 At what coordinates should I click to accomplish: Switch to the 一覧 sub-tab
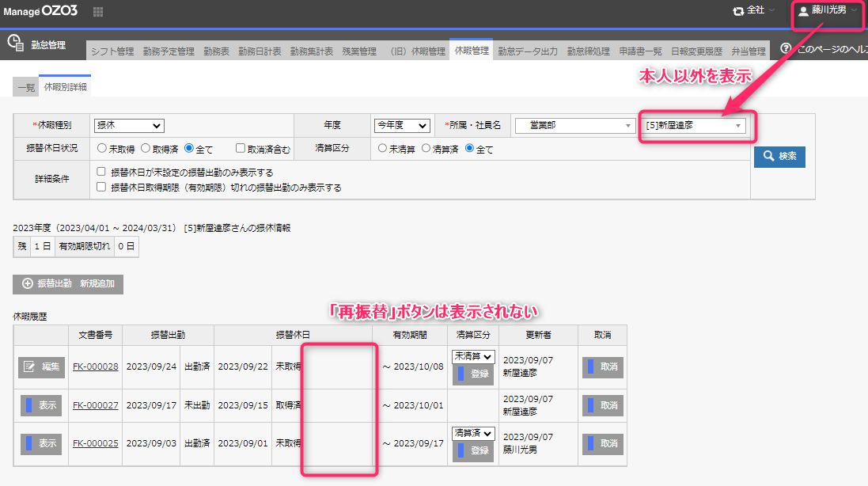click(25, 87)
